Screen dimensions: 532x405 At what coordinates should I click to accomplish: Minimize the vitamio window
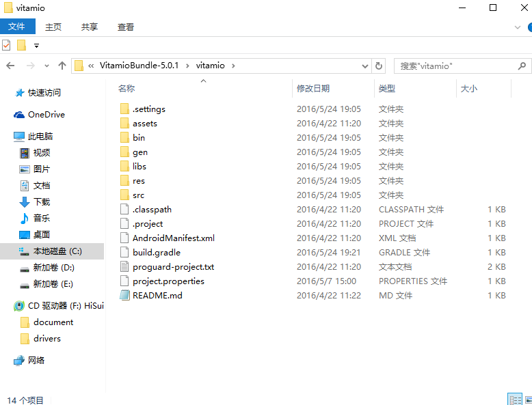[x=462, y=8]
